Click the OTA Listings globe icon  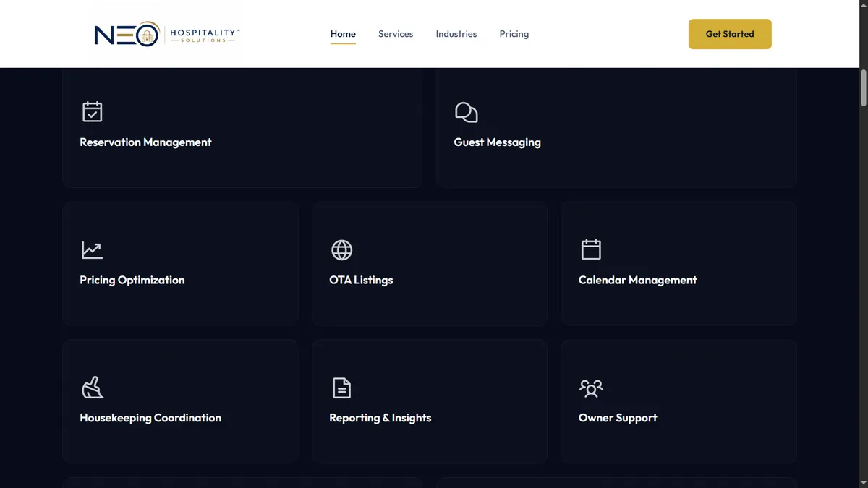coord(342,250)
